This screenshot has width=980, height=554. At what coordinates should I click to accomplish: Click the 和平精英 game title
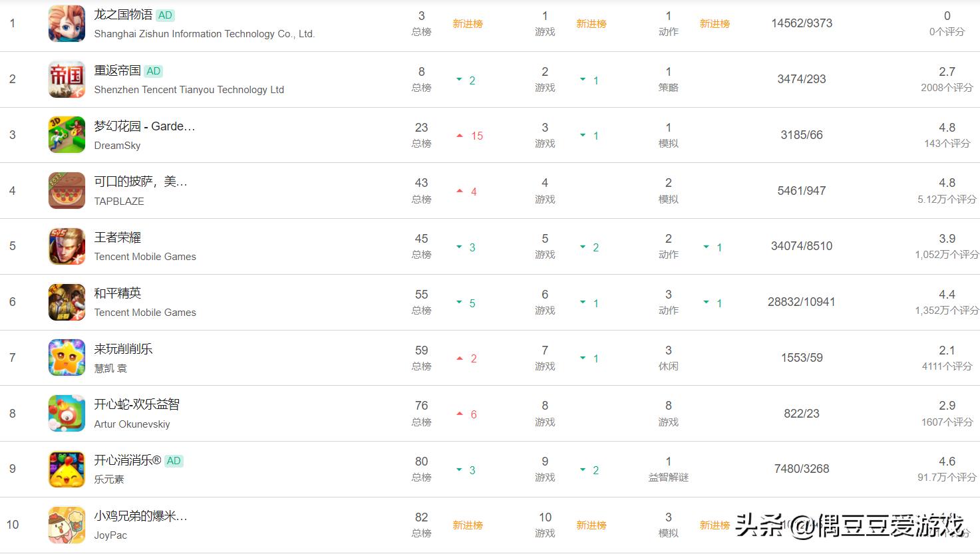tap(117, 293)
